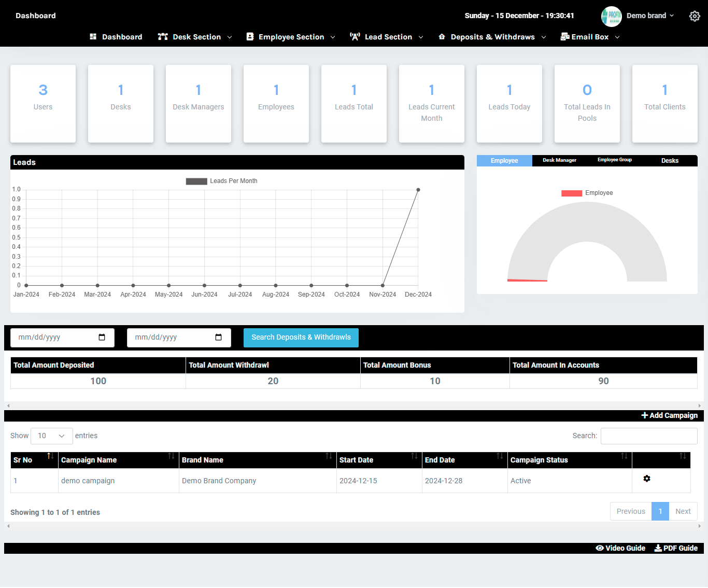Open the show entries count dropdown

[51, 436]
